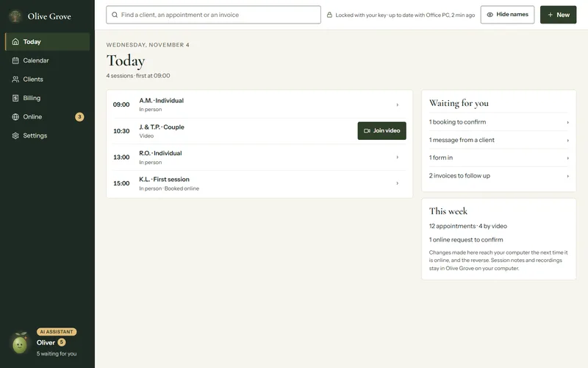Open the Online section

pos(47,117)
